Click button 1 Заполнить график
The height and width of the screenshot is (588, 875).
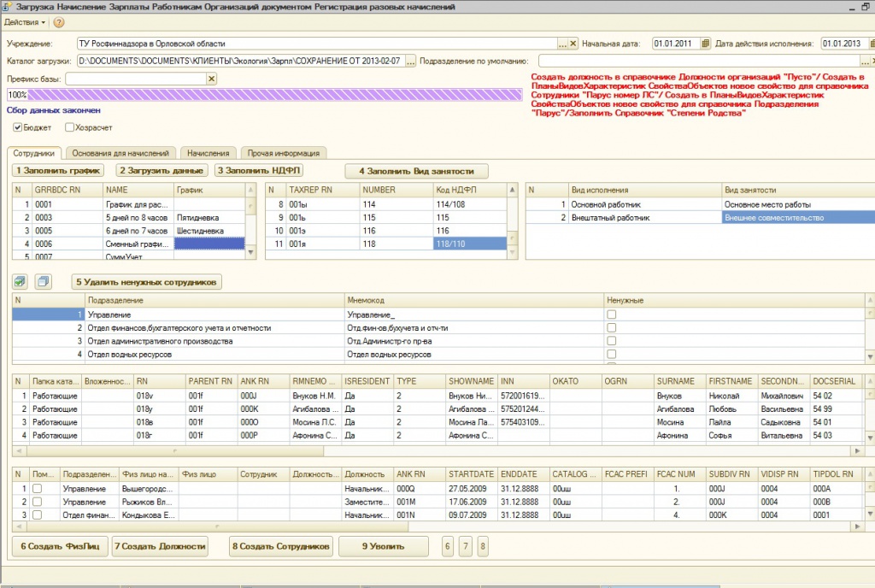click(58, 170)
